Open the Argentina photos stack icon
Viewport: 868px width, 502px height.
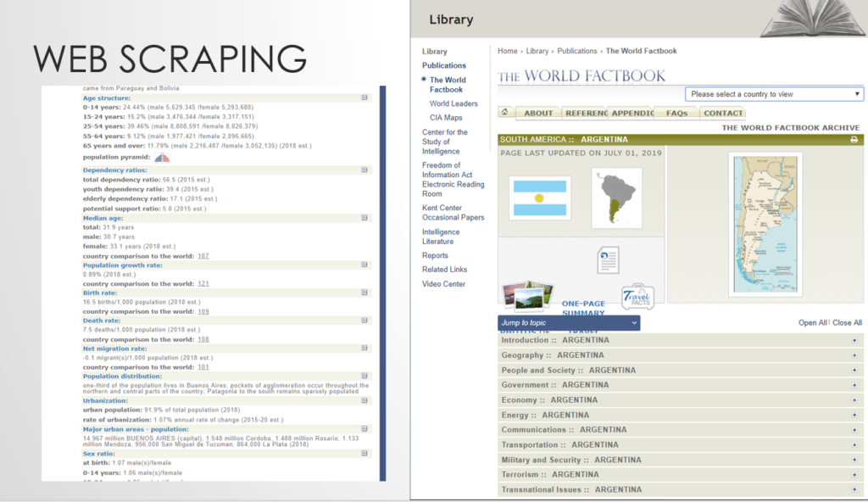[526, 297]
